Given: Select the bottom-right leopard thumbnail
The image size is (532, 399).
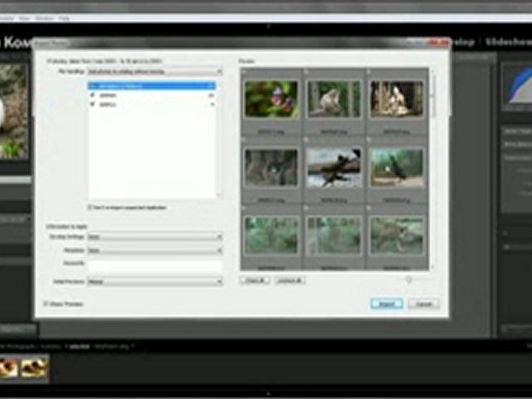Looking at the screenshot, I should click(x=397, y=236).
